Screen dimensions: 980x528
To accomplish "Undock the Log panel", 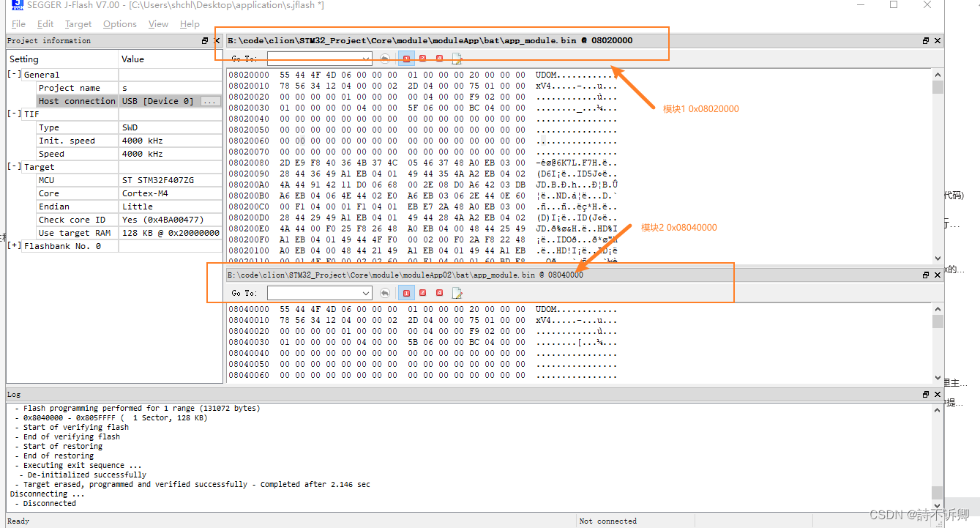I will (x=926, y=394).
